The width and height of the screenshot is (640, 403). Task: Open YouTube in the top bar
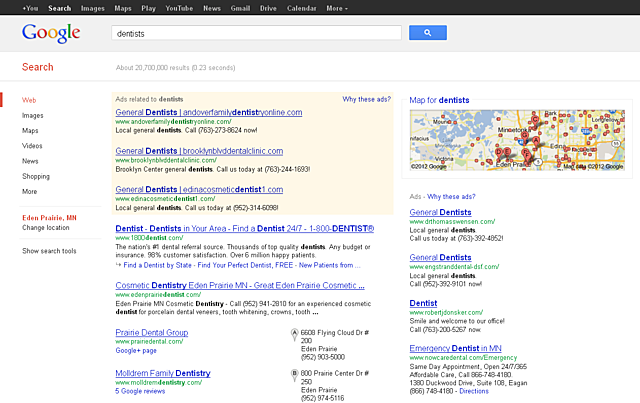179,8
